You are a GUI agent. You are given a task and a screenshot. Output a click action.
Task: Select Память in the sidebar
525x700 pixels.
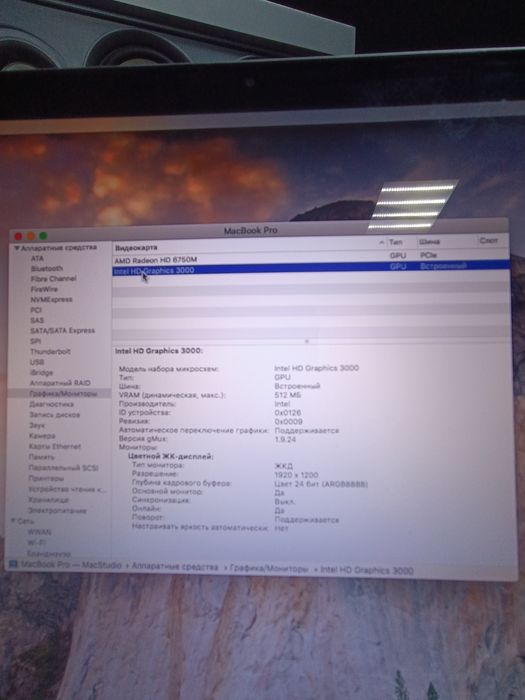pyautogui.click(x=42, y=457)
